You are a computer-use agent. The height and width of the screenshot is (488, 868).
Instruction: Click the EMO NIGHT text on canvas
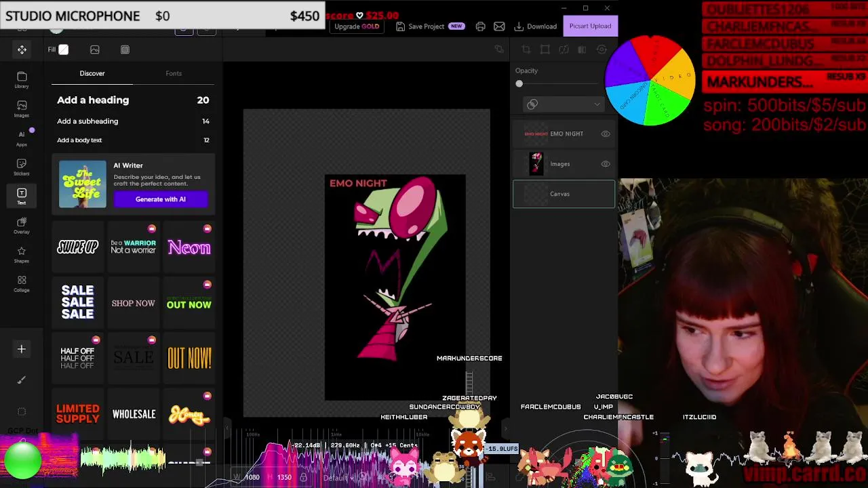pos(358,183)
